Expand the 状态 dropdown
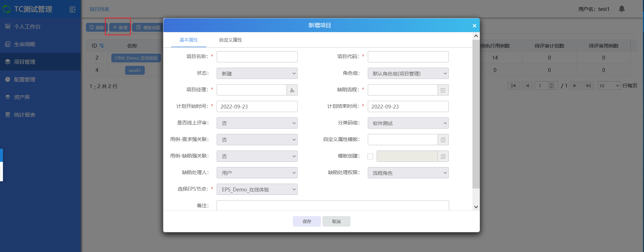Image resolution: width=644 pixels, height=252 pixels. [257, 74]
